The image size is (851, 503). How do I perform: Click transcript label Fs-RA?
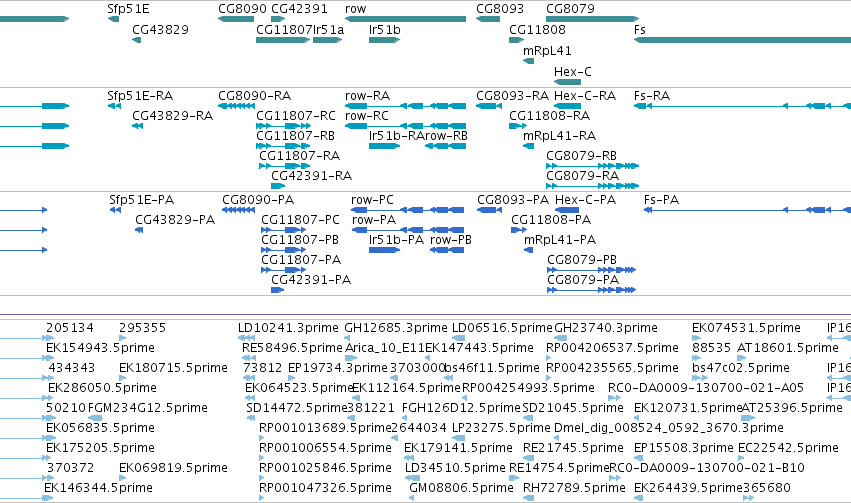point(652,96)
